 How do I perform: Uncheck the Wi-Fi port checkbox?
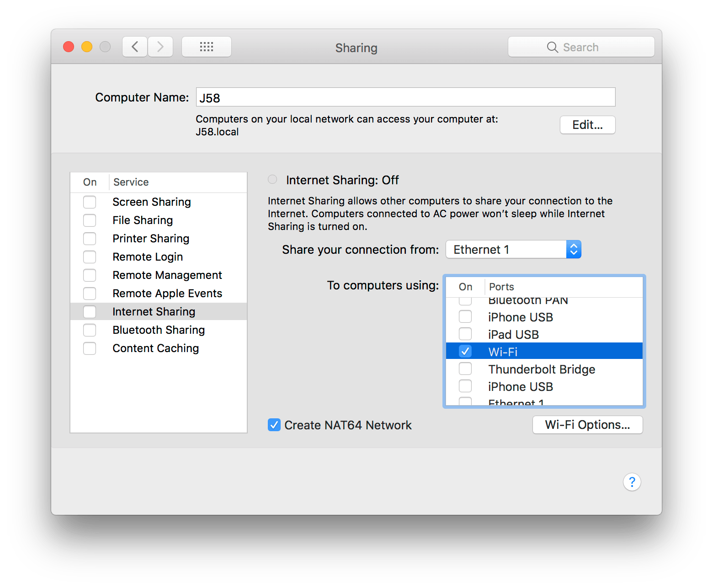pyautogui.click(x=465, y=351)
